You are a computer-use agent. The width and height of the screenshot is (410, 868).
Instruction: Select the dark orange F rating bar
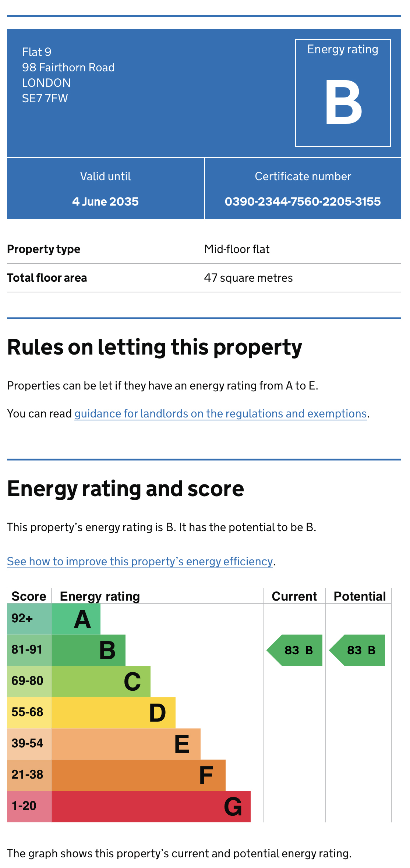point(139,775)
